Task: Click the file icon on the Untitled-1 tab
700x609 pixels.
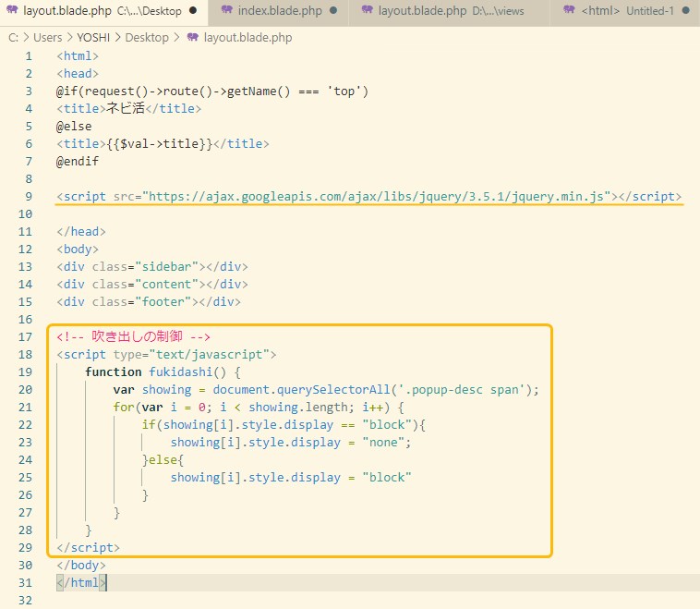Action: 569,11
